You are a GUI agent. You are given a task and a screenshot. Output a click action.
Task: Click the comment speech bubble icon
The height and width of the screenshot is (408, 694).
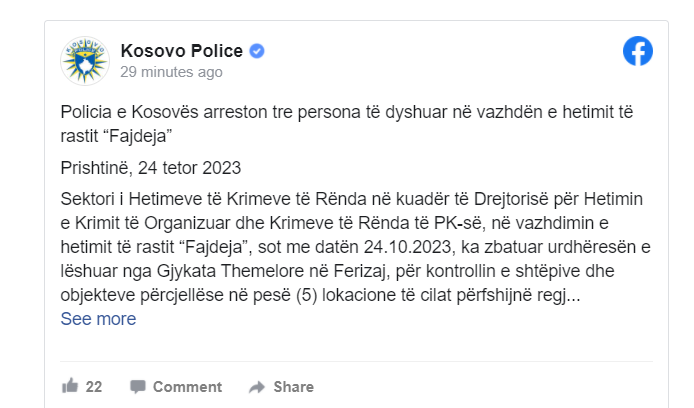138,387
